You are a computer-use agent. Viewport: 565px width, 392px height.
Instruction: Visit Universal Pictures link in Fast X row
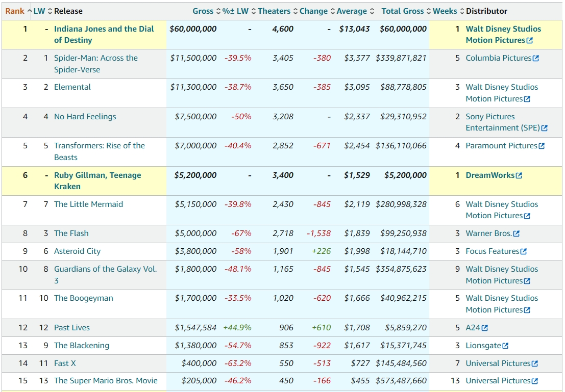(x=498, y=363)
